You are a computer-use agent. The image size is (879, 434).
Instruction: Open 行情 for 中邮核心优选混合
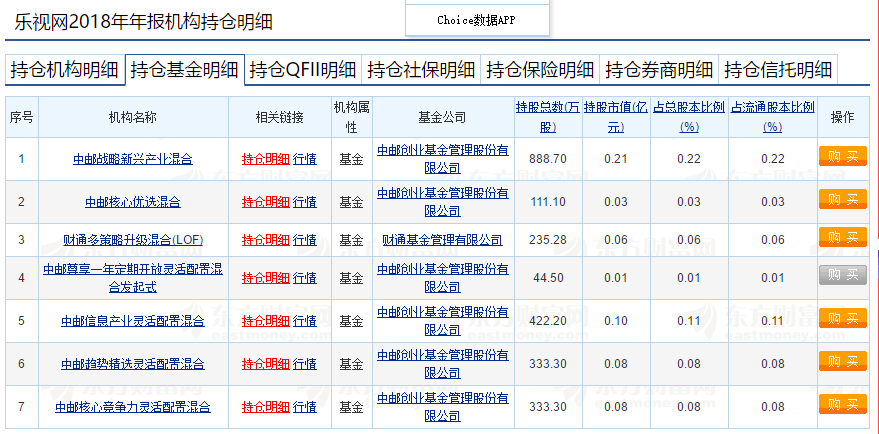[304, 202]
